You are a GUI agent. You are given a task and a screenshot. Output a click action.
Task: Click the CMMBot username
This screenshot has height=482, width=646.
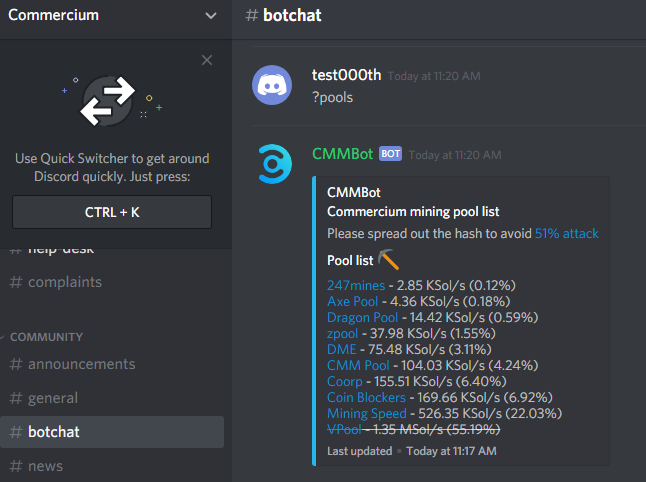(x=342, y=154)
